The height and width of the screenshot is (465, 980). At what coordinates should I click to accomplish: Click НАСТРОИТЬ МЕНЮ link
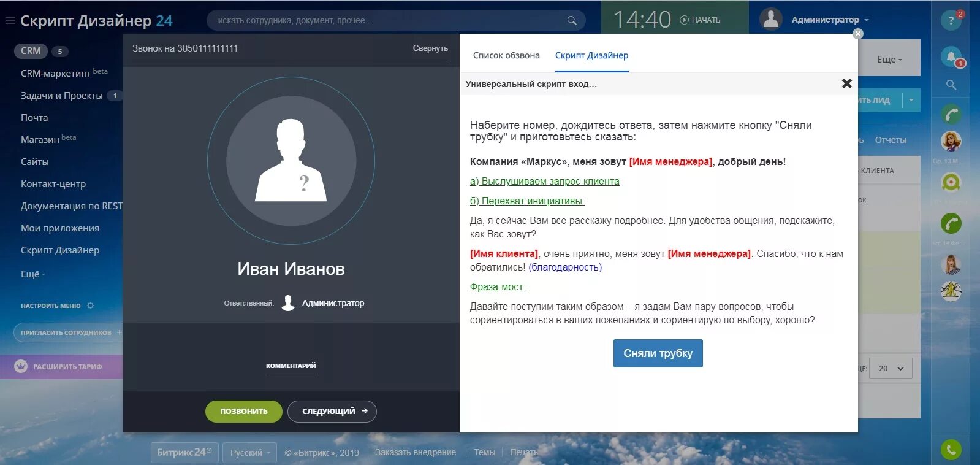51,306
